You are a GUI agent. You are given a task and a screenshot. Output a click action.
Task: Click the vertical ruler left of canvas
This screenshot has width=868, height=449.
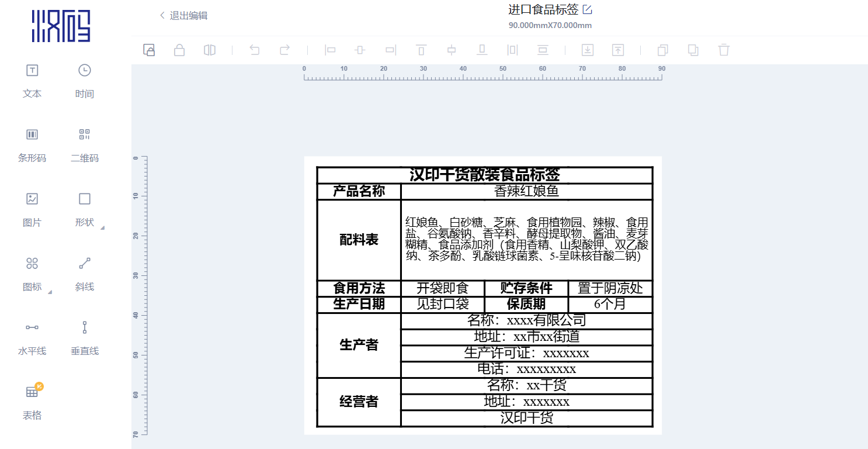tap(140, 295)
